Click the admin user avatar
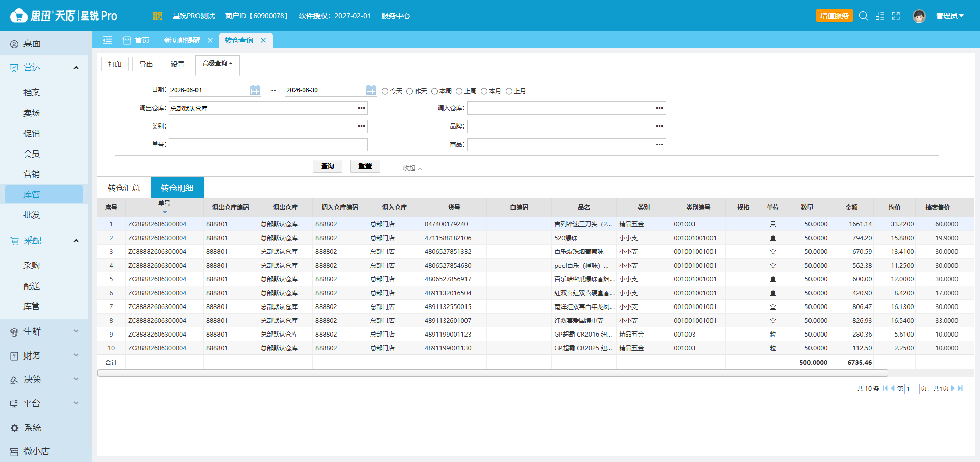Image resolution: width=980 pixels, height=462 pixels. 919,16
